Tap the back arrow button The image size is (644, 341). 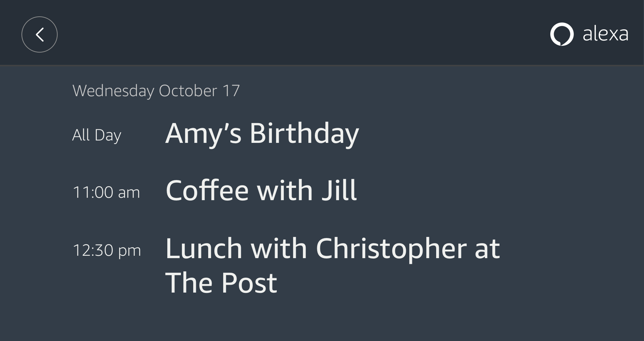point(40,34)
